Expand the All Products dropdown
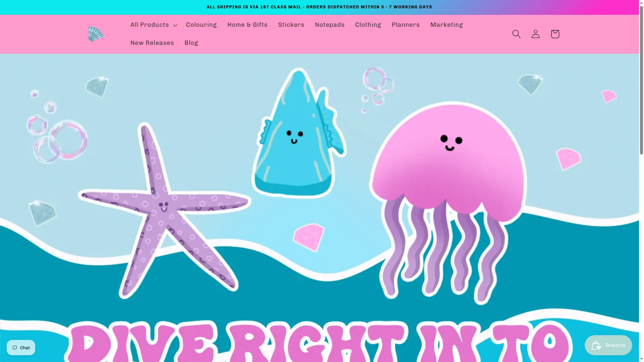Viewport: 644px width, 362px height. click(x=154, y=25)
